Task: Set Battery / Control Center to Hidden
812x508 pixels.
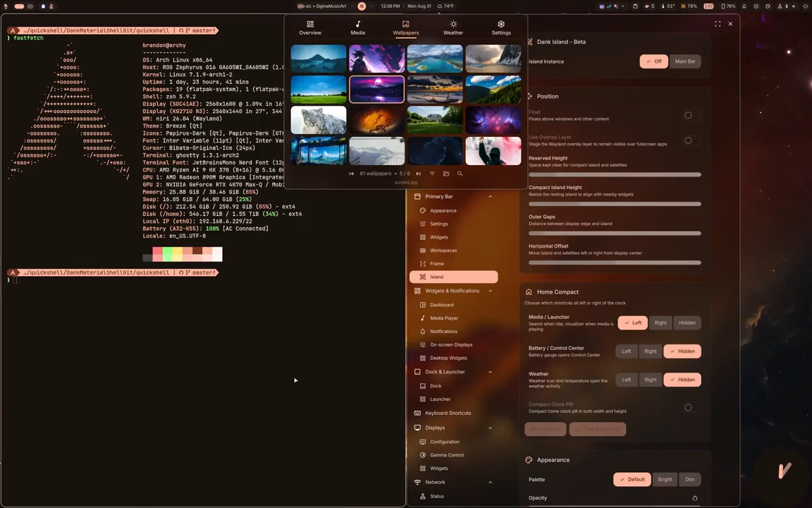Action: click(x=682, y=351)
